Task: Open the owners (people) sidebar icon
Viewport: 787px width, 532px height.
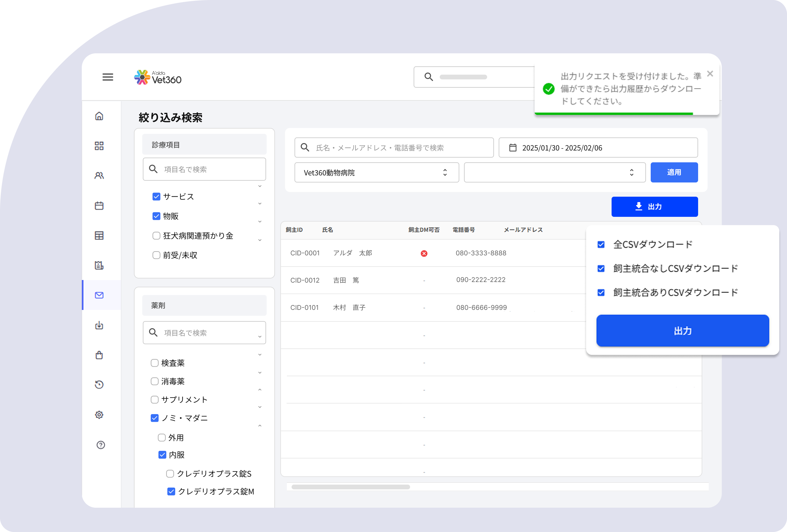Action: click(x=99, y=175)
